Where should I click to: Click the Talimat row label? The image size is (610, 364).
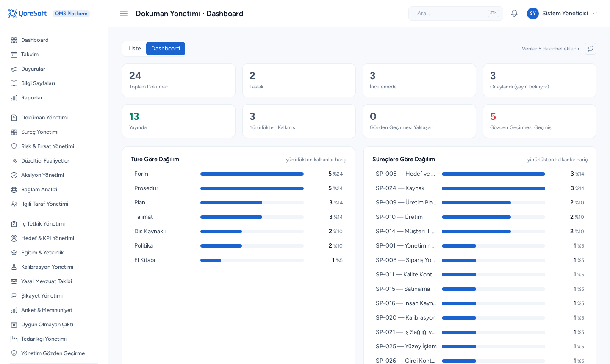coord(144,217)
